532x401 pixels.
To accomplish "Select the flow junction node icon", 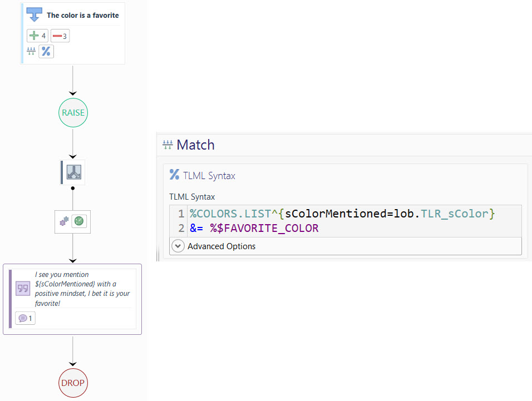I will point(73,172).
